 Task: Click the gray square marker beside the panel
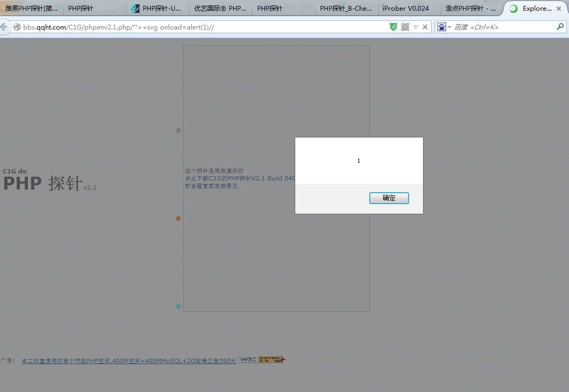point(179,130)
